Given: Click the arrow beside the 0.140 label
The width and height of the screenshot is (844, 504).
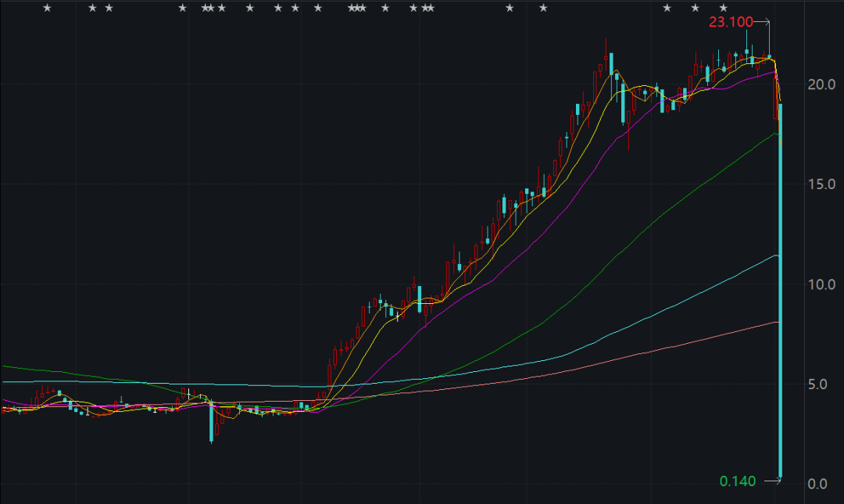Looking at the screenshot, I should pos(770,480).
